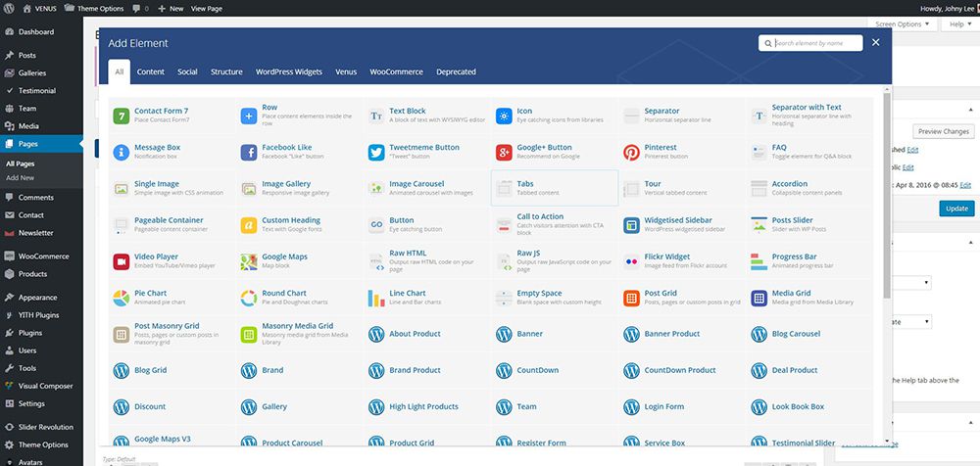Select the Pinterest element icon
Viewport: 980px width, 466px height.
pos(631,153)
